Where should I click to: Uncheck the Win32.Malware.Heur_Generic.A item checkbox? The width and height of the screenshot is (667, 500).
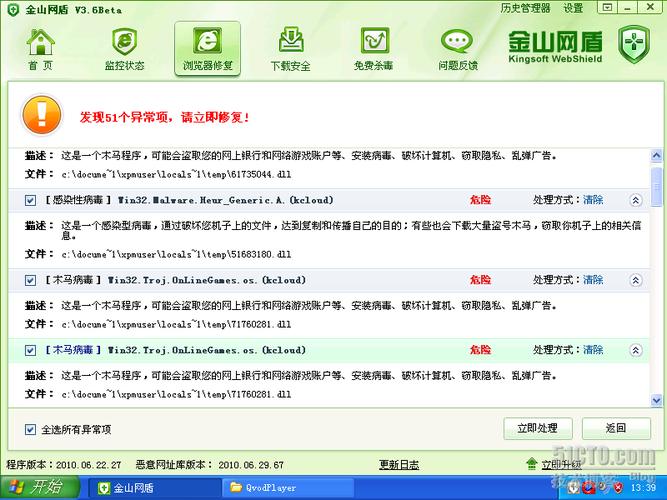point(30,200)
